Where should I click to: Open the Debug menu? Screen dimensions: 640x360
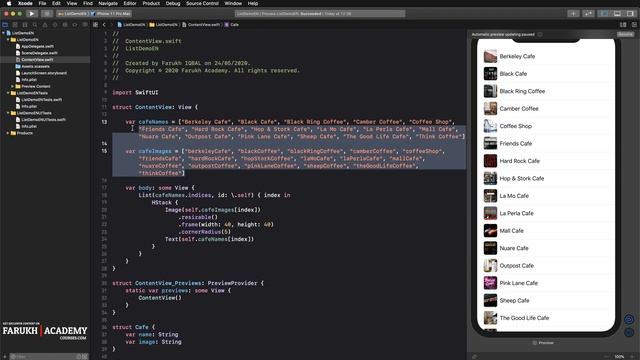point(173,3)
